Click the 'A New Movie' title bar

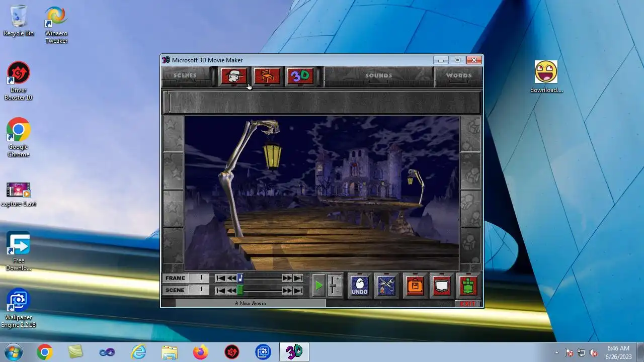(x=250, y=303)
